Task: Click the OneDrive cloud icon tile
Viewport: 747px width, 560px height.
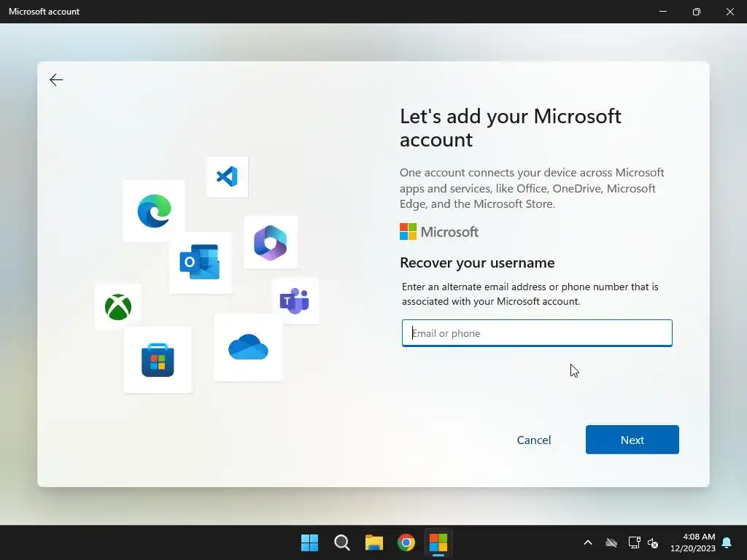Action: coord(248,347)
